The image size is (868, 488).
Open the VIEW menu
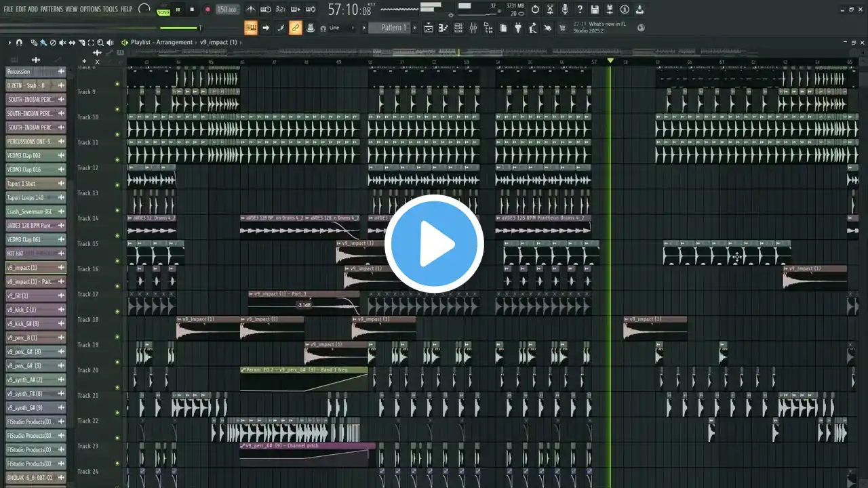[71, 9]
